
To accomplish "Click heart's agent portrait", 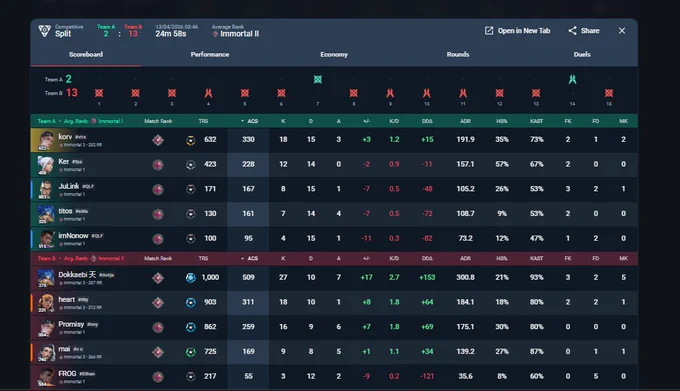I will 46,303.
